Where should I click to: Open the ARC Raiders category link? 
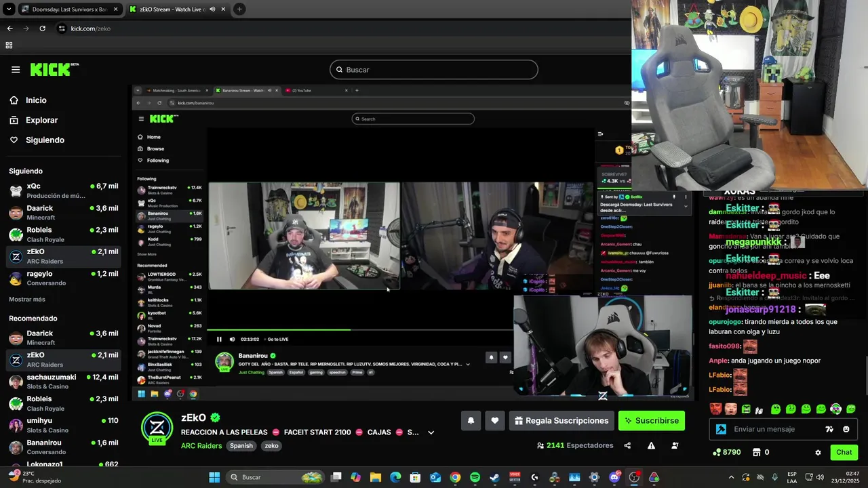pyautogui.click(x=201, y=446)
